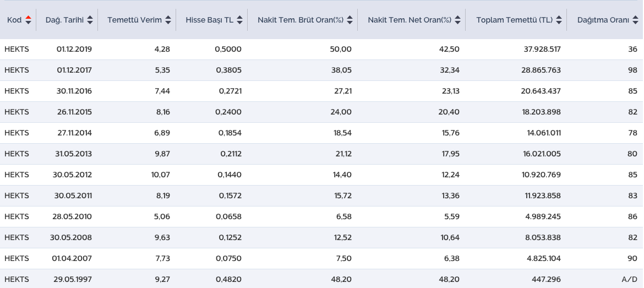The height and width of the screenshot is (288, 644).
Task: Click gross rate value 18,54
Action: [x=342, y=133]
